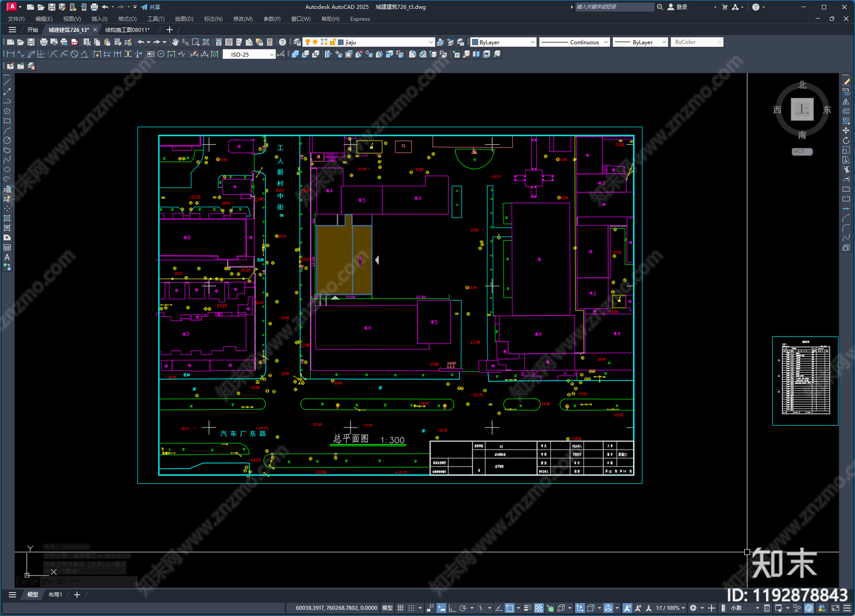Click the Save icon in quick access bar
This screenshot has width=855, height=616.
51,7
